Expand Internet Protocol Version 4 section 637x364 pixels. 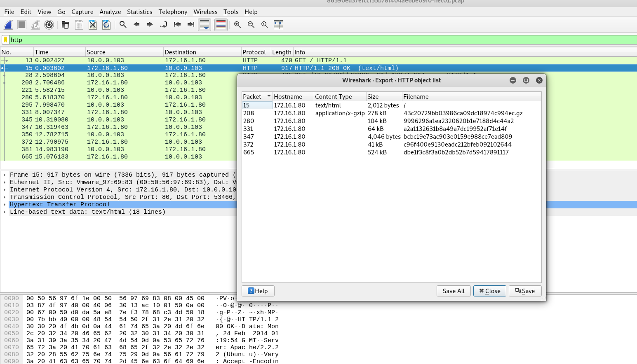pos(5,190)
